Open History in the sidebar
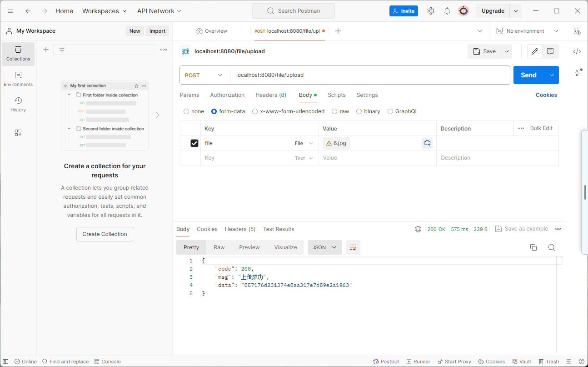588x367 pixels. click(18, 105)
